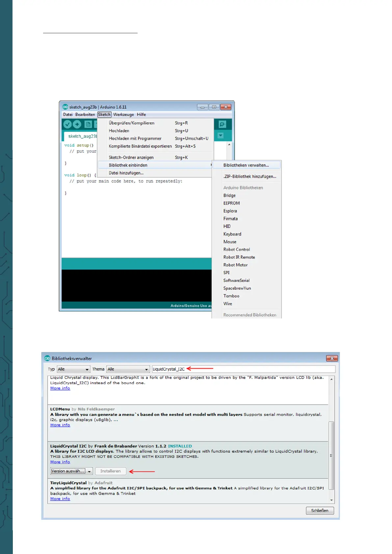The width and height of the screenshot is (392, 554).
Task: Click library list scrollbar down arrow
Action: [331, 500]
